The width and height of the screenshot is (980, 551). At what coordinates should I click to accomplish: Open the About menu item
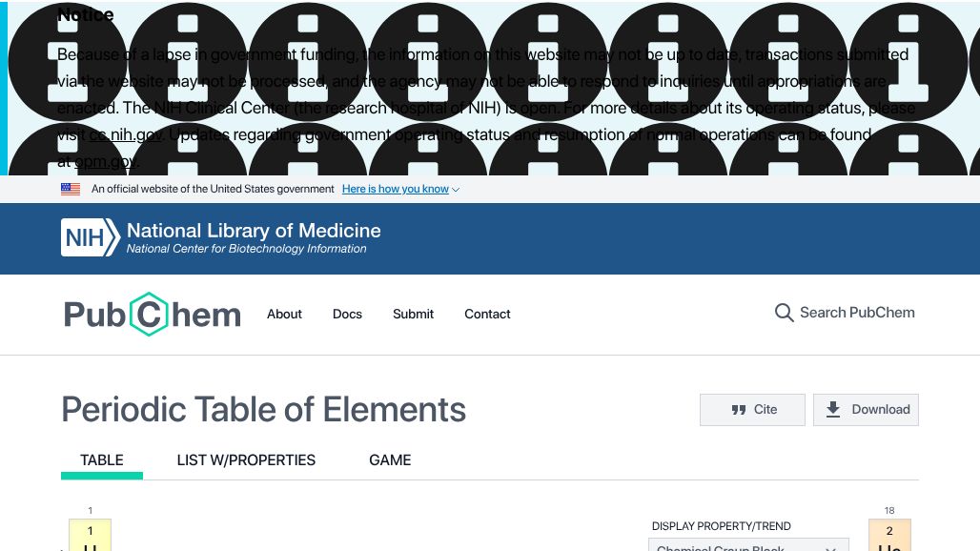click(284, 314)
